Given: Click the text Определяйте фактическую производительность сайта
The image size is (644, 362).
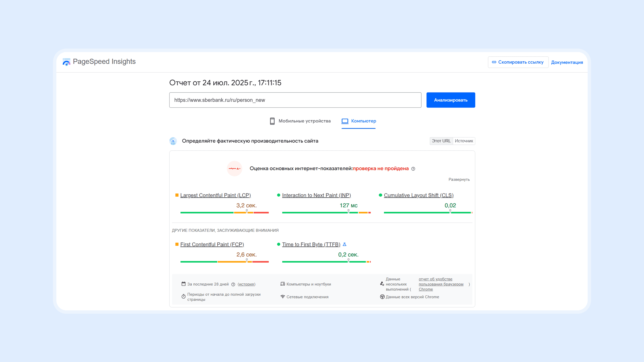Looking at the screenshot, I should [250, 141].
